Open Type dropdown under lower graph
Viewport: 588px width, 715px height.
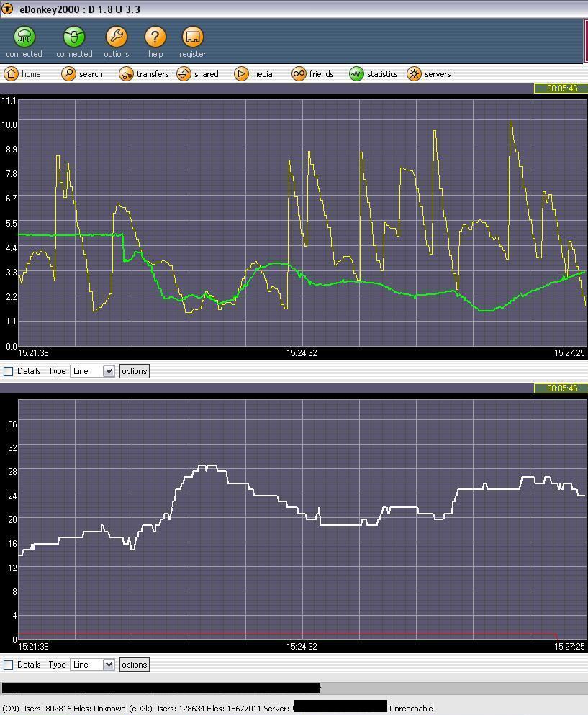[92, 665]
